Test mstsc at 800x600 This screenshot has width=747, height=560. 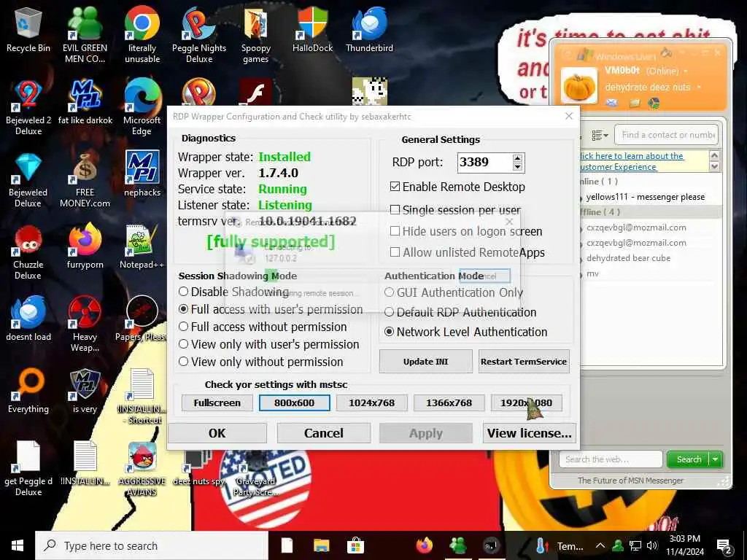295,402
